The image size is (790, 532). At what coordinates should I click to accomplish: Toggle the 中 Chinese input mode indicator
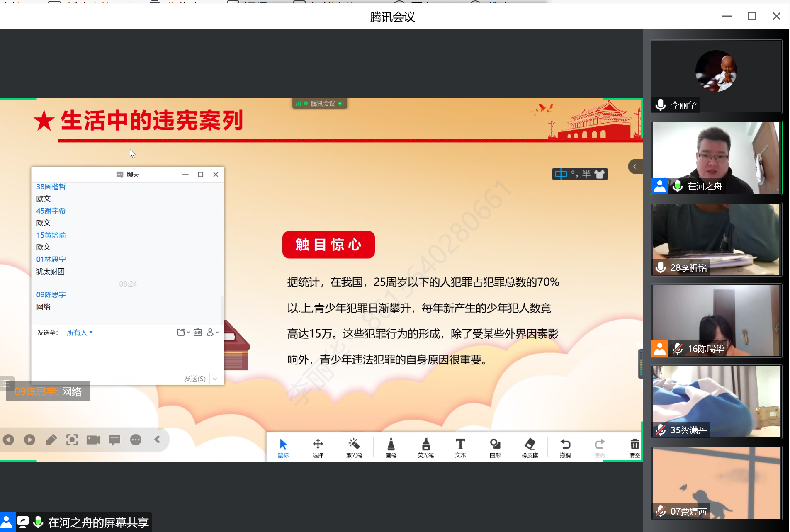pyautogui.click(x=561, y=174)
